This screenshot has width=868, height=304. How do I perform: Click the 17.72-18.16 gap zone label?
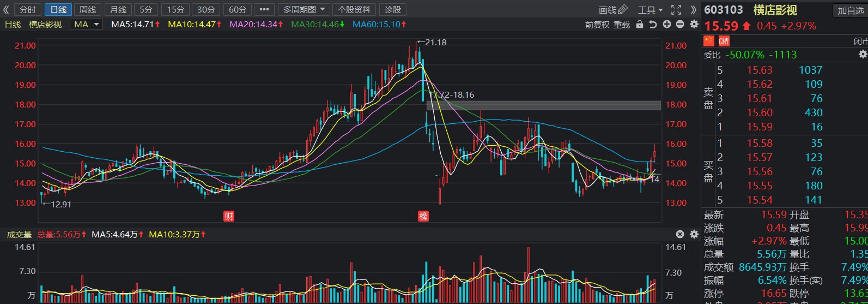453,95
